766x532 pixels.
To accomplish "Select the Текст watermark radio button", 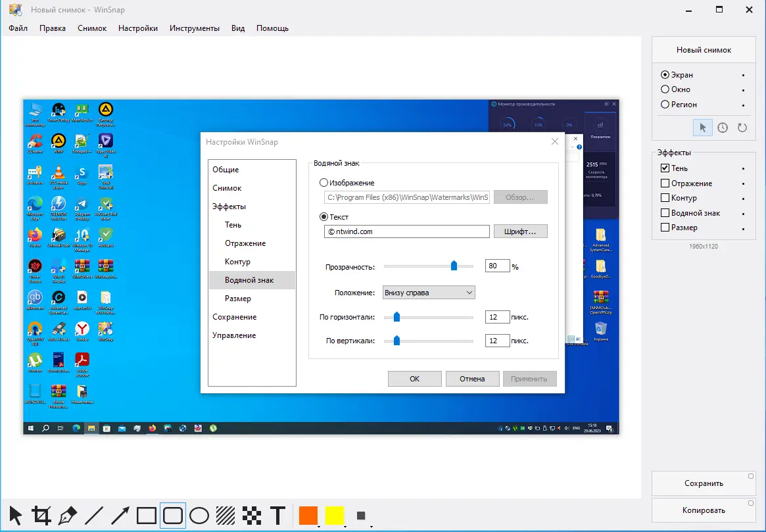I will [x=323, y=217].
